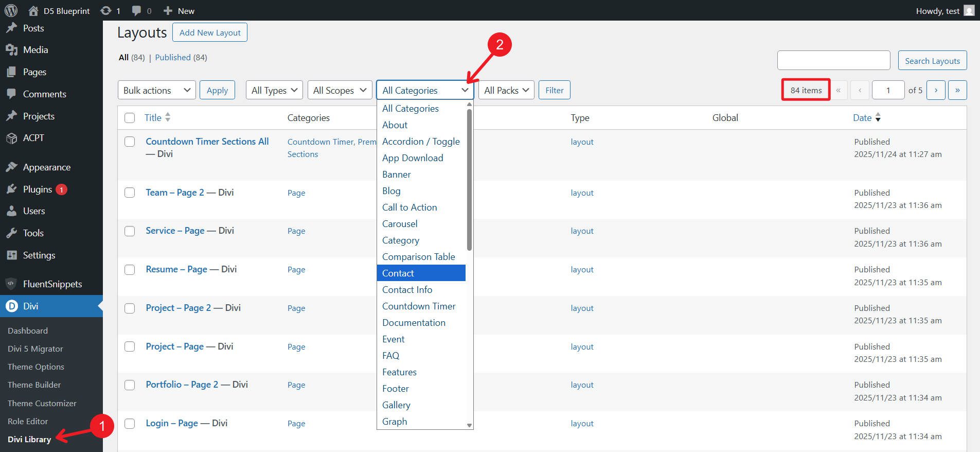Viewport: 980px width, 452px height.
Task: Click the Title column sort arrows
Action: [168, 117]
